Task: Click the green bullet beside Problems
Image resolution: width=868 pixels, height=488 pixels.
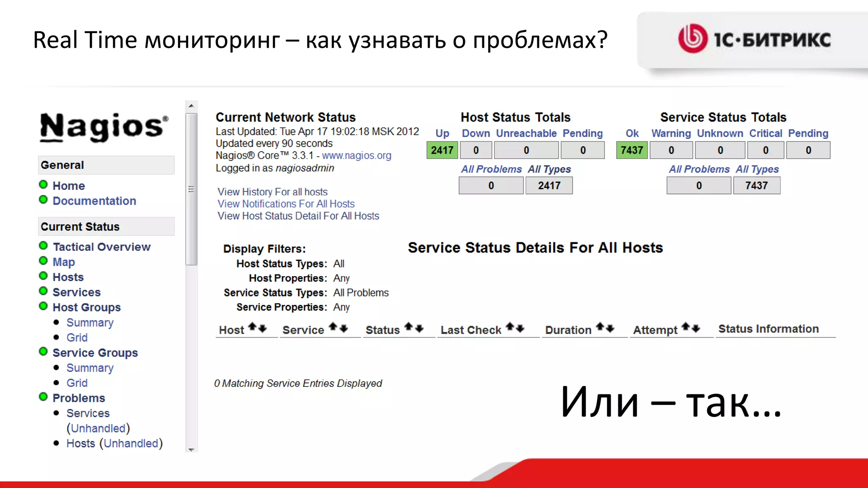Action: (43, 396)
